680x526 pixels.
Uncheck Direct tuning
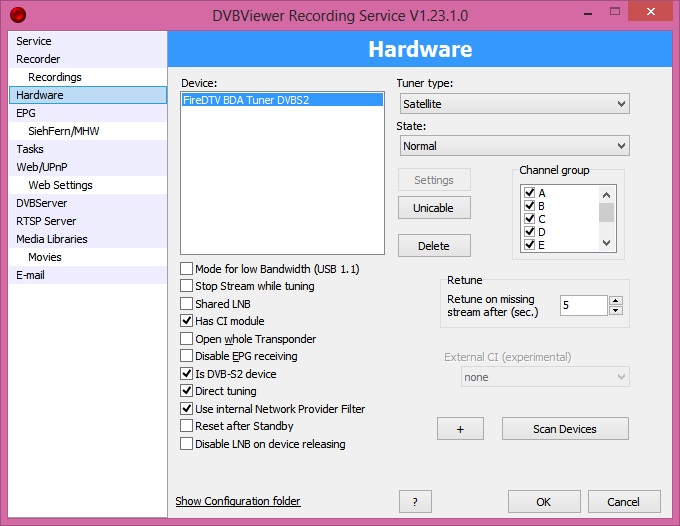pos(186,391)
